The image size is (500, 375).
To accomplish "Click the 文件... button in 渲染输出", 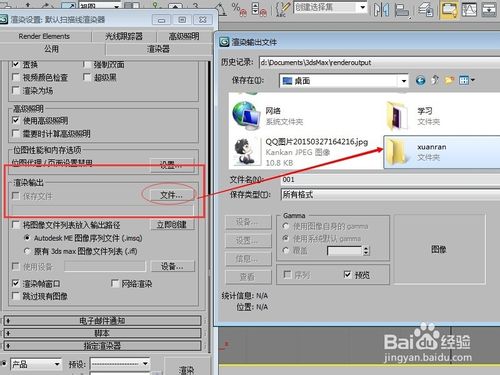I will pyautogui.click(x=171, y=195).
